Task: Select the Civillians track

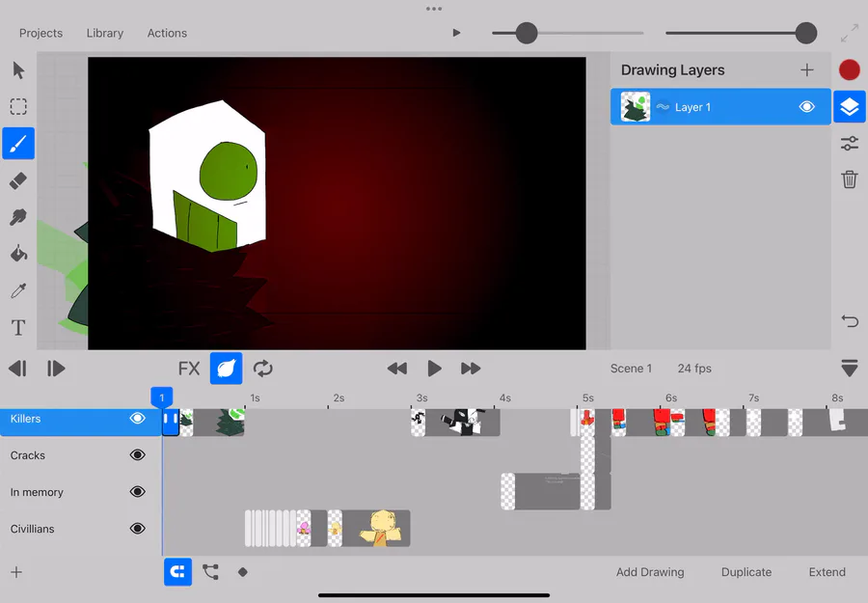Action: coord(80,529)
